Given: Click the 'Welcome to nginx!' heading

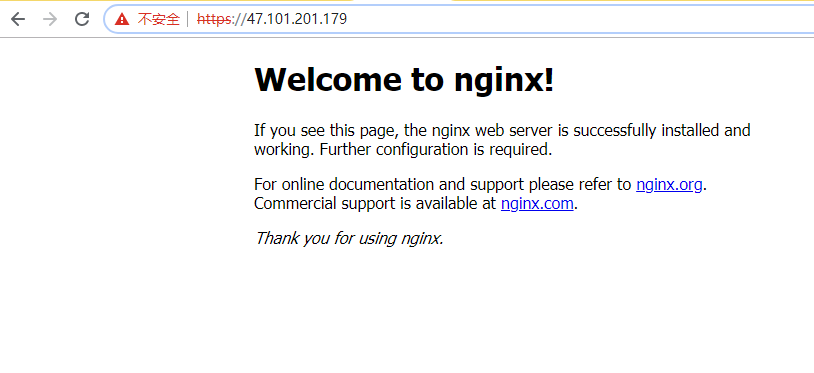Looking at the screenshot, I should click(x=404, y=79).
